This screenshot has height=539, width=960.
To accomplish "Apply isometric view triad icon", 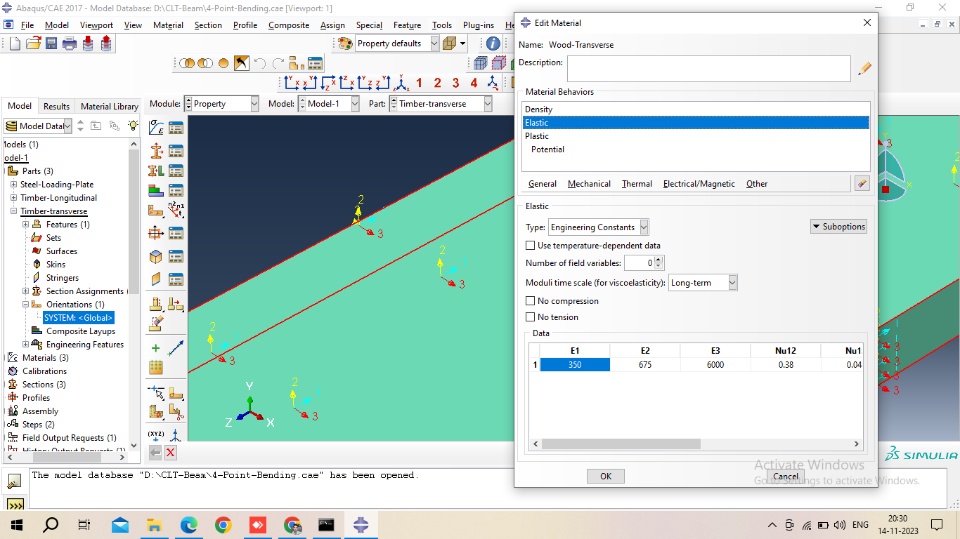I will coord(402,83).
